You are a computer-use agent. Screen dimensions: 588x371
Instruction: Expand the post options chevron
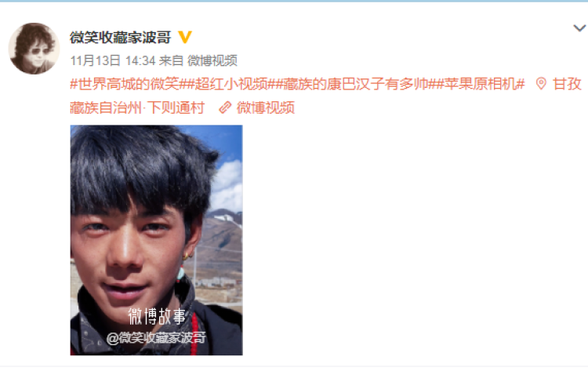[579, 28]
